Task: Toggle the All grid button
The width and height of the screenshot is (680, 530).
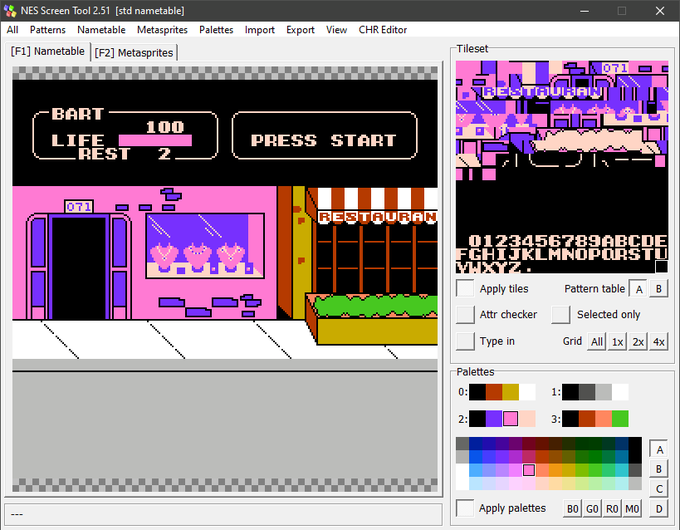Action: point(597,342)
